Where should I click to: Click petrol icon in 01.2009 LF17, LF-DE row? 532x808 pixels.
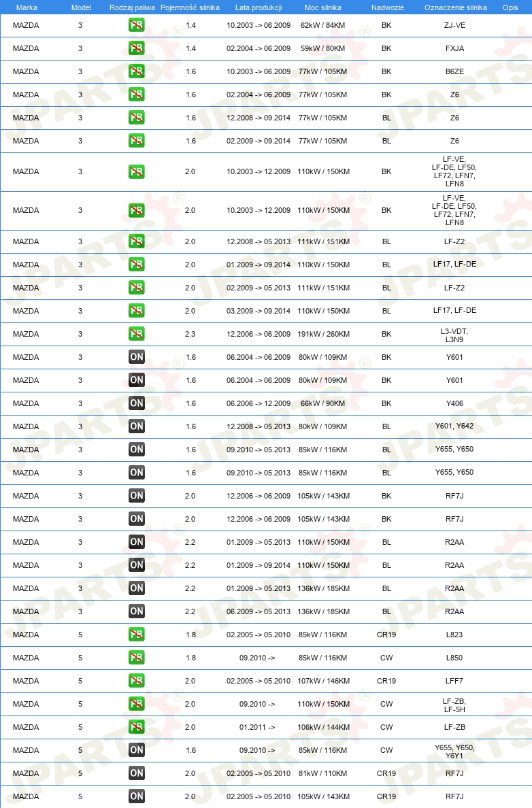pos(137,265)
